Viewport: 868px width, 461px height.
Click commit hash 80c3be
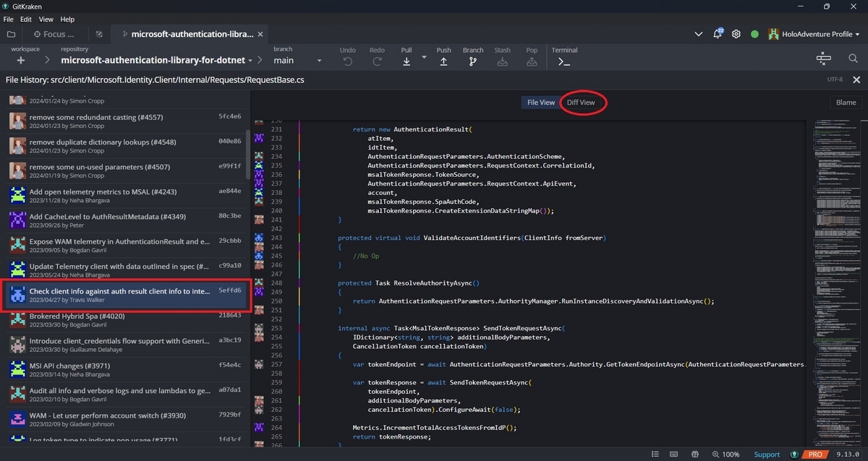click(230, 216)
